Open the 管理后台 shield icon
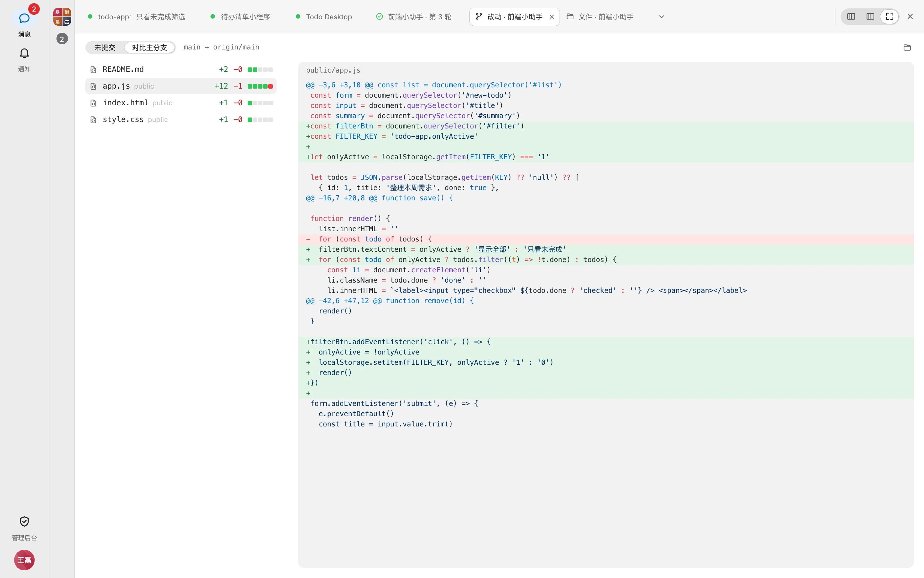The image size is (924, 578). coord(24,521)
